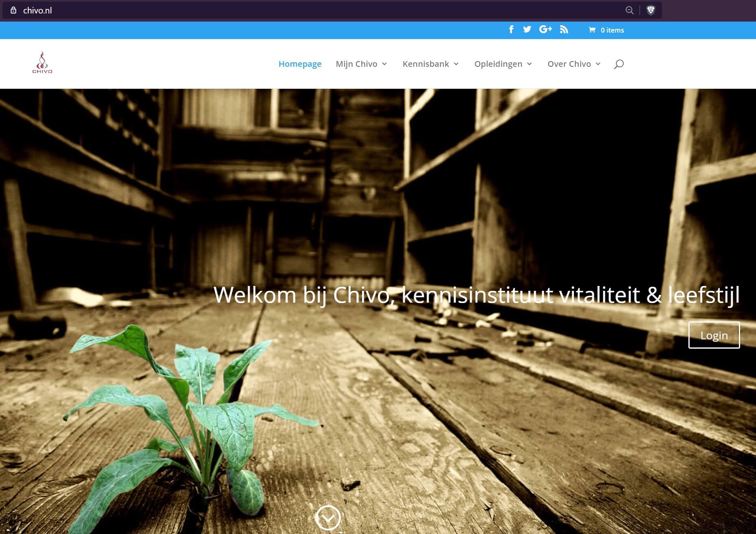
Task: Open the Google Plus social icon
Action: 546,29
